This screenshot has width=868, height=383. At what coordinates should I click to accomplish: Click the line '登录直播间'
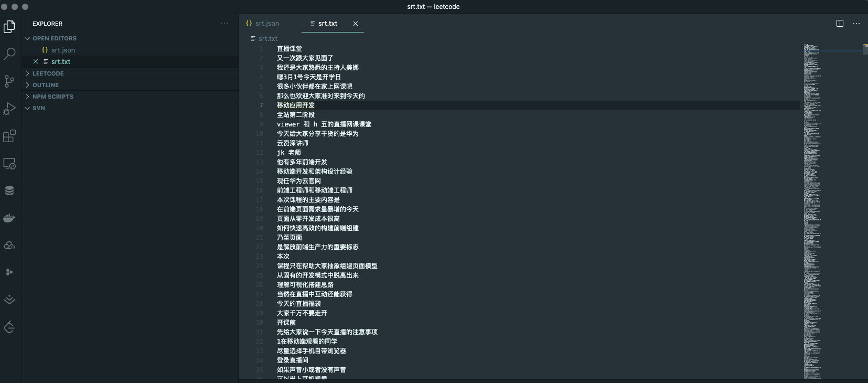coord(293,360)
